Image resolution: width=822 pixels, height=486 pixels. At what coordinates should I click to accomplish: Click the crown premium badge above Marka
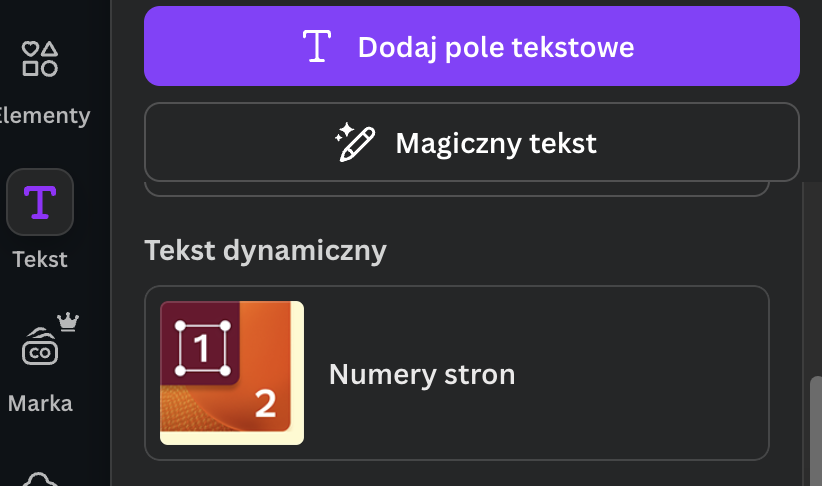click(68, 321)
